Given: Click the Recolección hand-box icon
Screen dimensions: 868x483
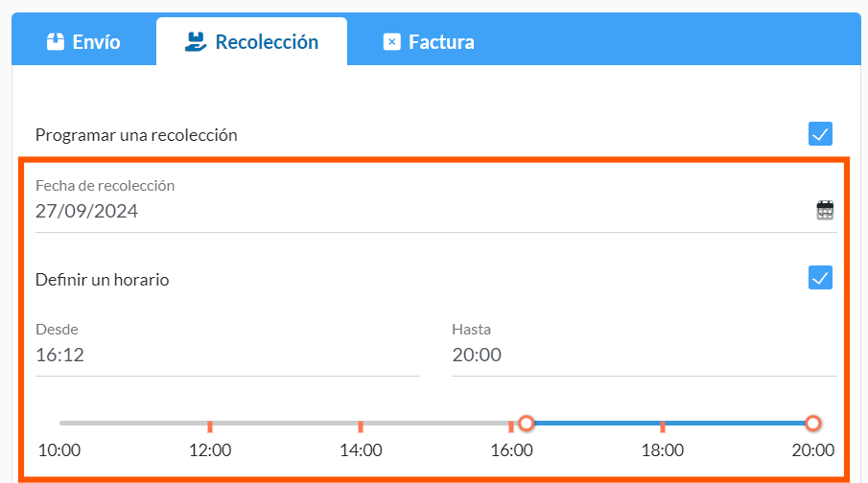Looking at the screenshot, I should click(195, 42).
